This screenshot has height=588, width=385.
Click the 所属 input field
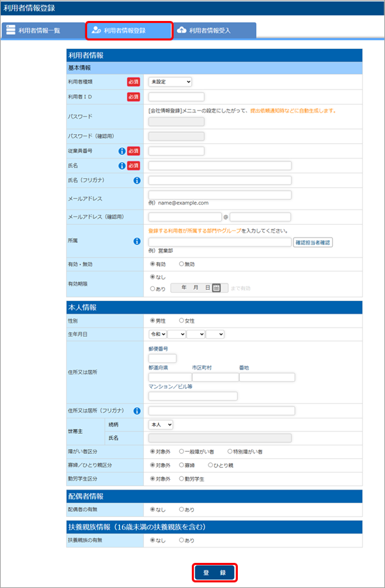(x=220, y=242)
